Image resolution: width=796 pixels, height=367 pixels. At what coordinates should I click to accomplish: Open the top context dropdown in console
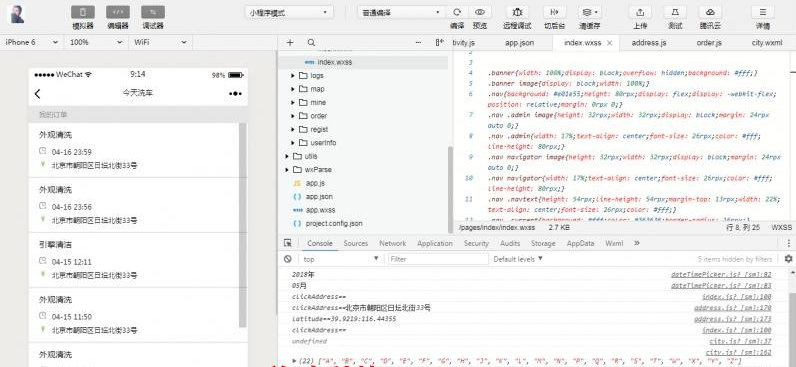(340, 259)
